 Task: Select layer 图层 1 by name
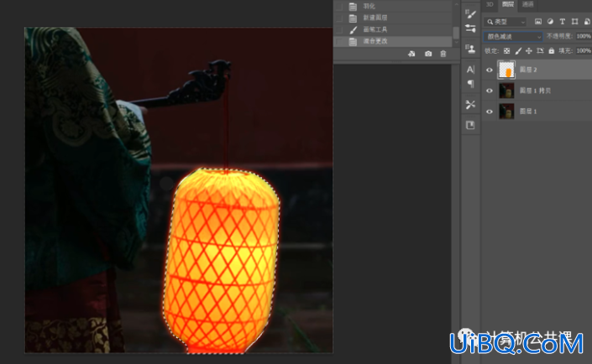click(528, 112)
